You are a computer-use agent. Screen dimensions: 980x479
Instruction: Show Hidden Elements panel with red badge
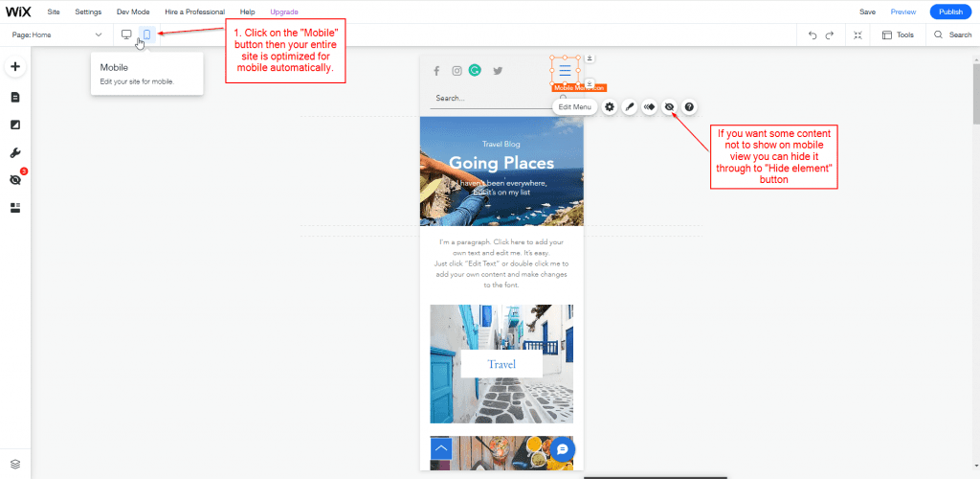coord(15,179)
